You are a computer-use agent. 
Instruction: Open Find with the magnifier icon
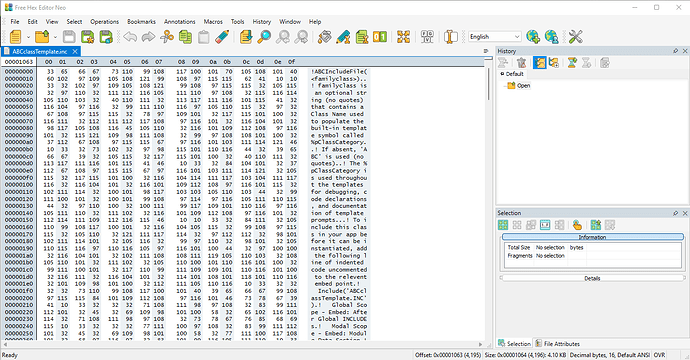[x=264, y=37]
